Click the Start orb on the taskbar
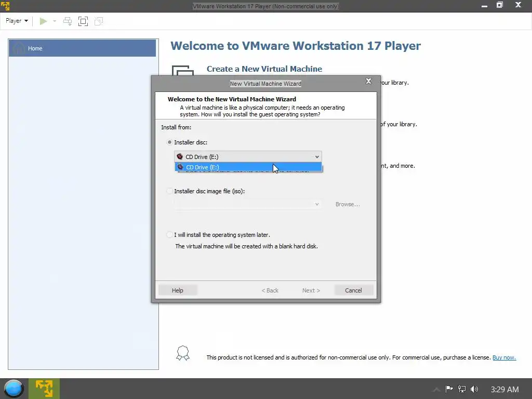 coord(13,389)
